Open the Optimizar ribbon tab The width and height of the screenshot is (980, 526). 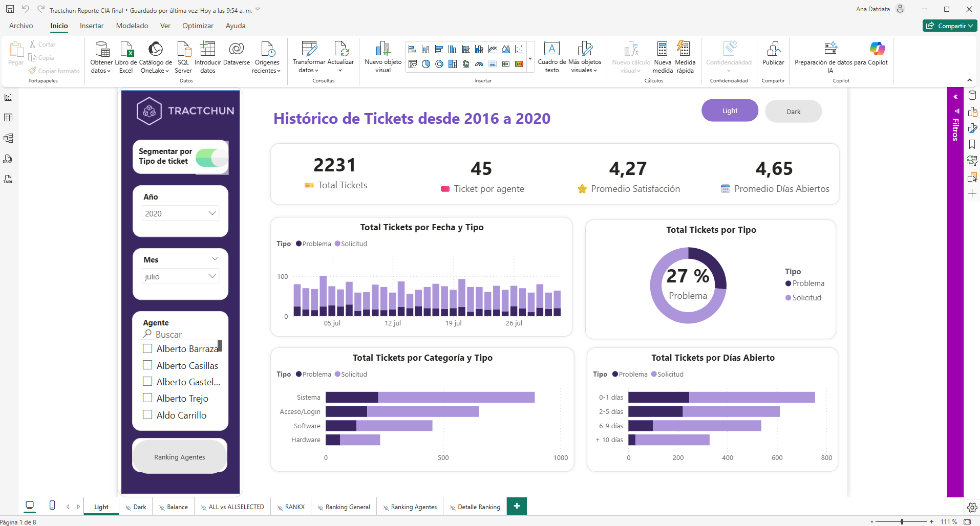pyautogui.click(x=198, y=26)
